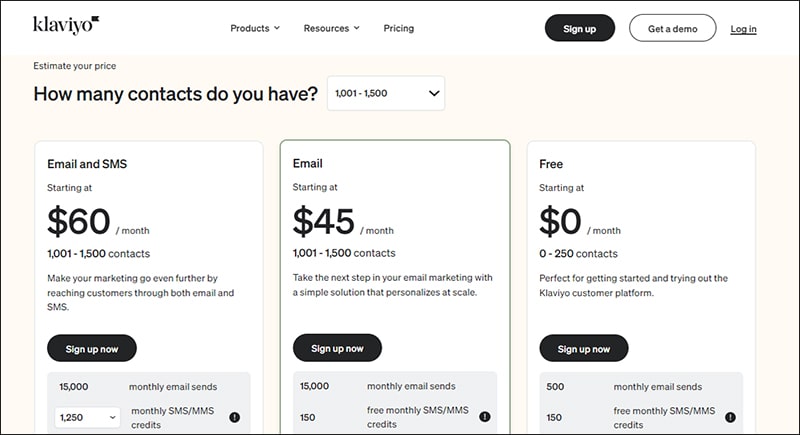
Task: Sign up now for the Email plan
Action: (337, 348)
